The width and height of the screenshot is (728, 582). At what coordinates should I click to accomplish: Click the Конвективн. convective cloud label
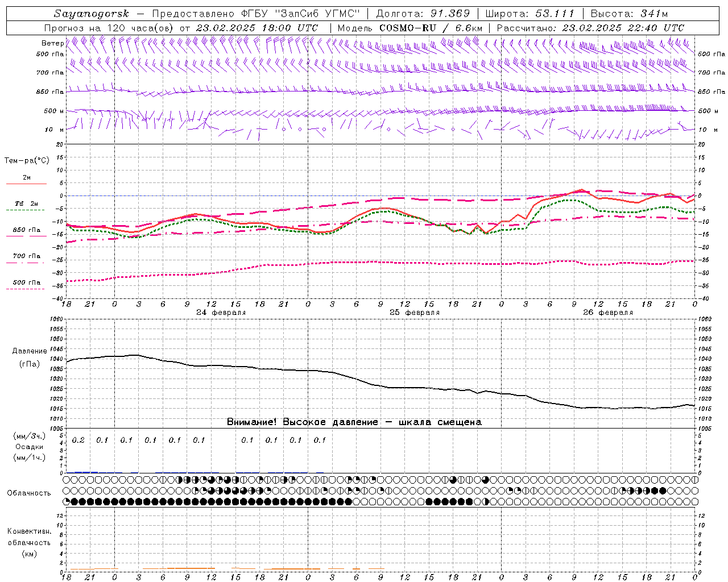[30, 531]
